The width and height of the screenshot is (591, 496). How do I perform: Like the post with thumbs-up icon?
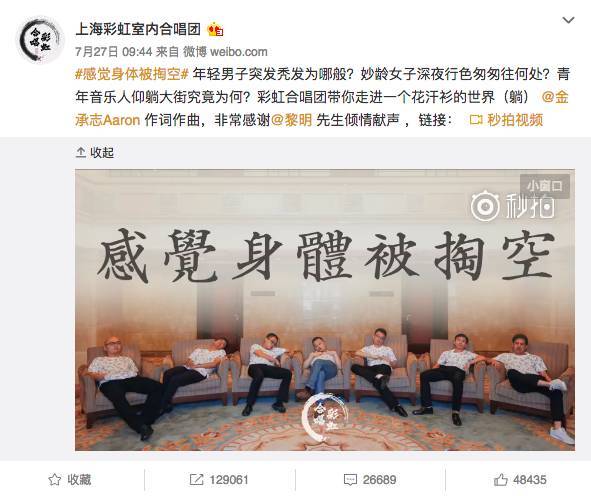pos(501,480)
